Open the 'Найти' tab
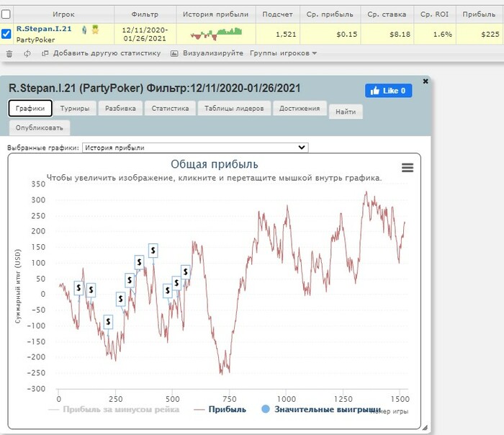 (x=346, y=112)
